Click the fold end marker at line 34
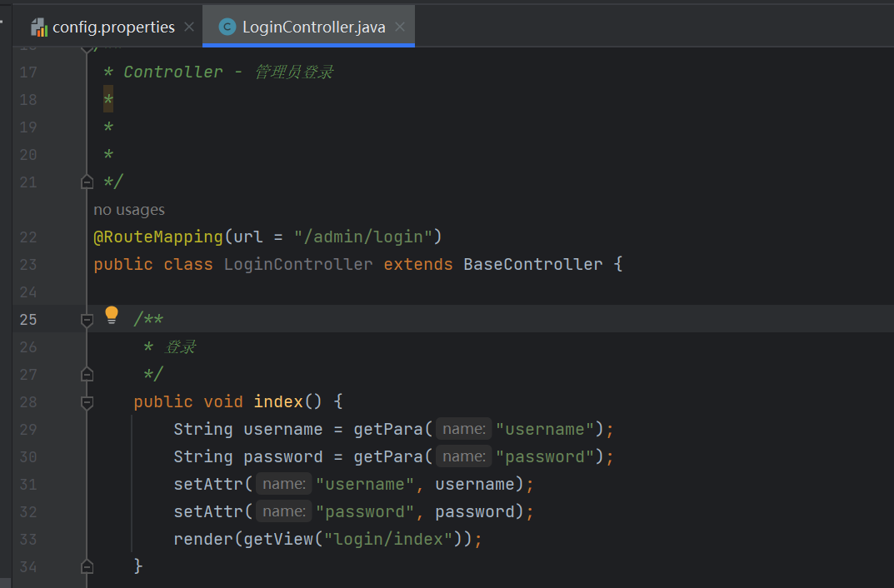This screenshot has height=588, width=894. (87, 566)
